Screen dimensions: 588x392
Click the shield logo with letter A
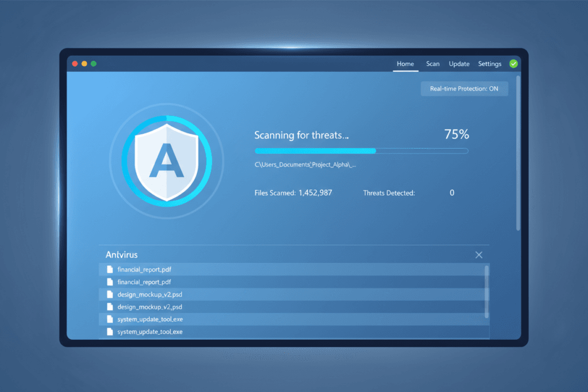(x=167, y=162)
